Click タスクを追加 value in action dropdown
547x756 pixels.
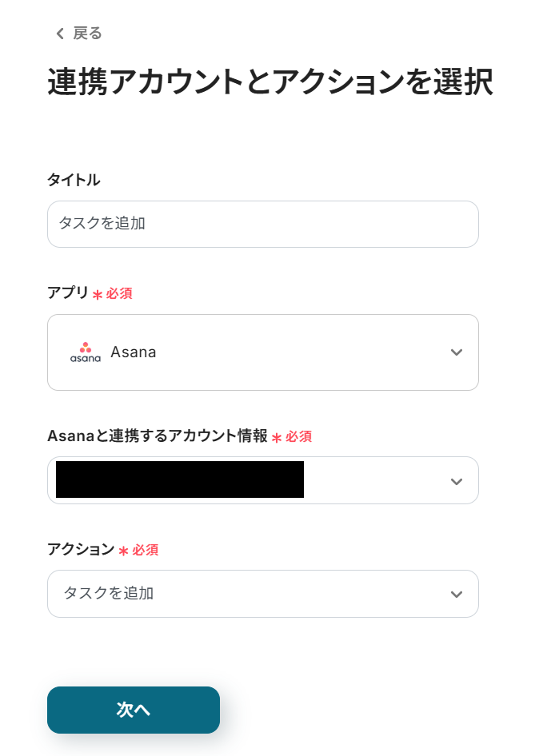coord(109,594)
